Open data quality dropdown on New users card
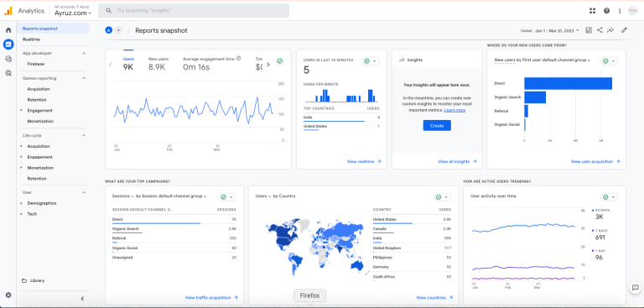 tap(610, 61)
